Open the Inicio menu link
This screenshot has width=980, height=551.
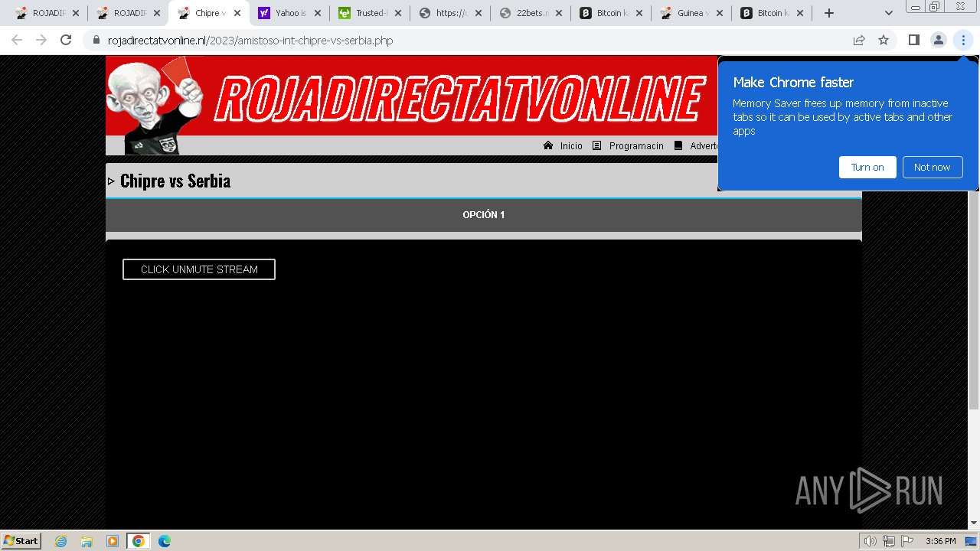click(x=571, y=146)
